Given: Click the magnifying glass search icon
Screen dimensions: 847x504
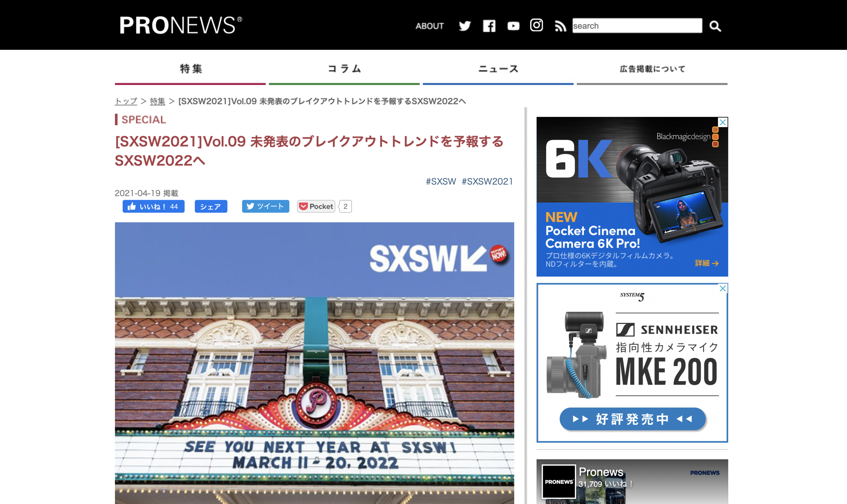Looking at the screenshot, I should coord(715,26).
